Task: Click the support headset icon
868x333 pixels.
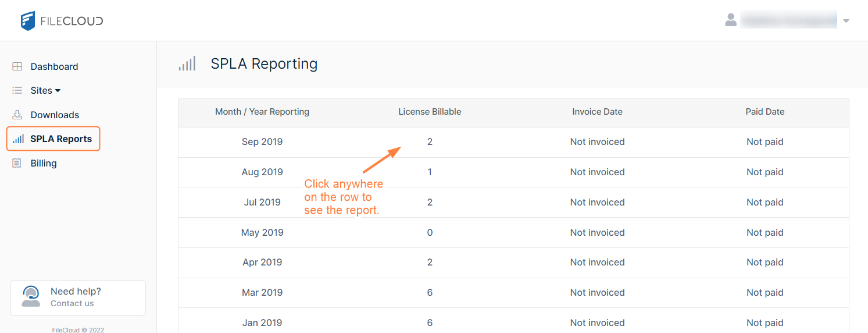Action: click(x=31, y=296)
